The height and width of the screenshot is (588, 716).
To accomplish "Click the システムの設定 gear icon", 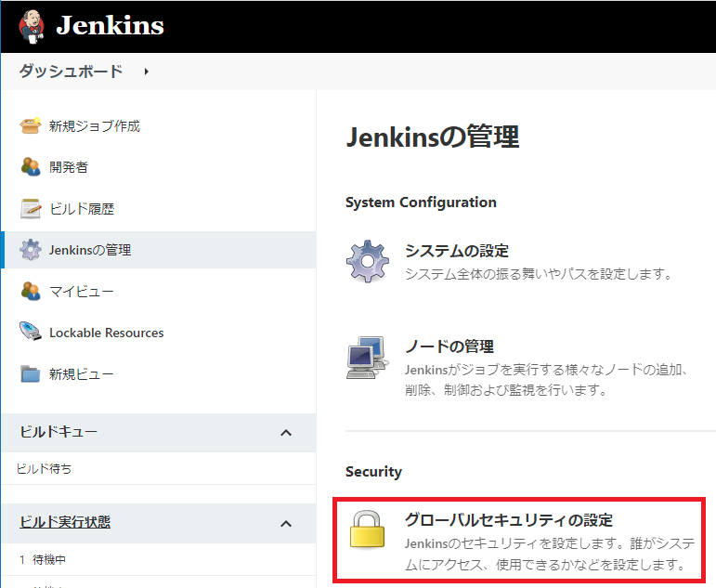I will pyautogui.click(x=368, y=261).
